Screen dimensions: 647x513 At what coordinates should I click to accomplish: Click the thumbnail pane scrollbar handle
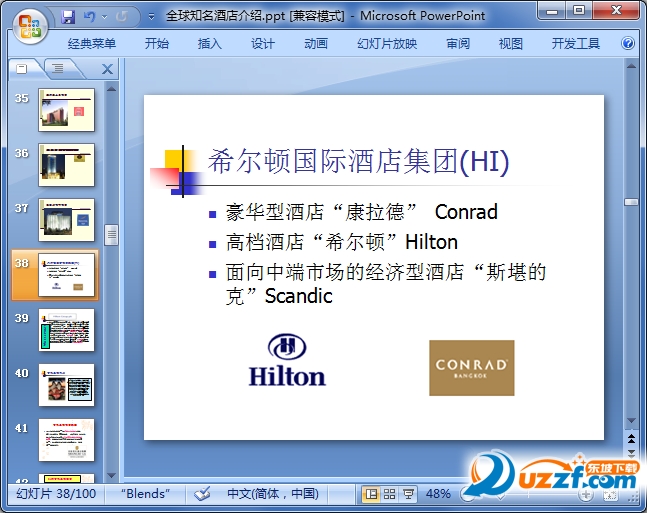click(x=111, y=235)
